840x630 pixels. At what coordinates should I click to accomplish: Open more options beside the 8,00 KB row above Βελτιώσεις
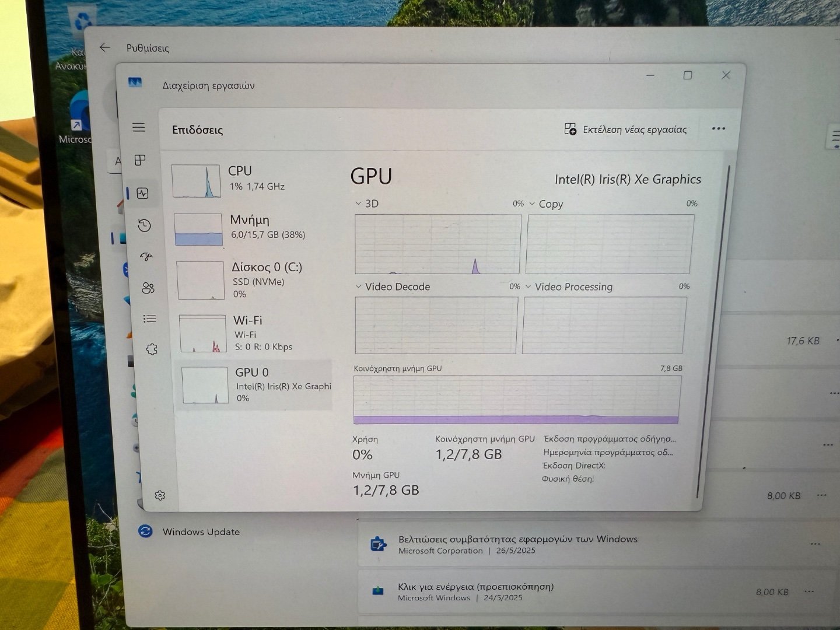pos(822,495)
